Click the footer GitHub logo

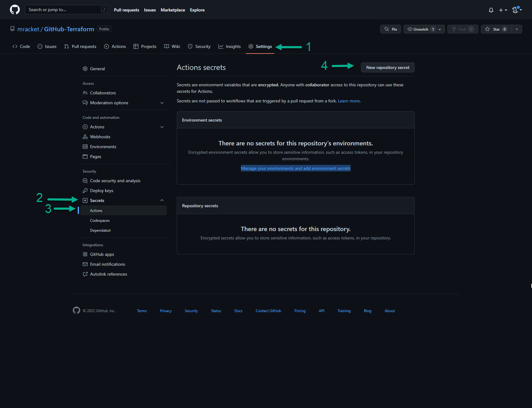click(76, 310)
